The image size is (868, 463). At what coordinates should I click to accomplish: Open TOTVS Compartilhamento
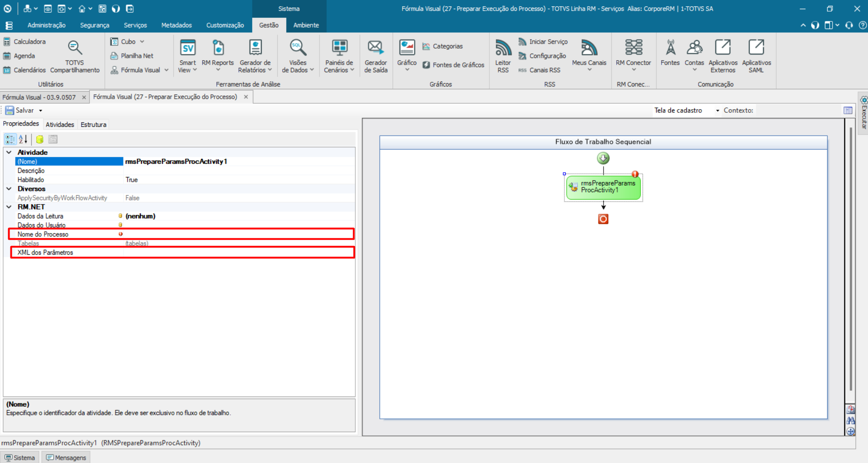[75, 56]
